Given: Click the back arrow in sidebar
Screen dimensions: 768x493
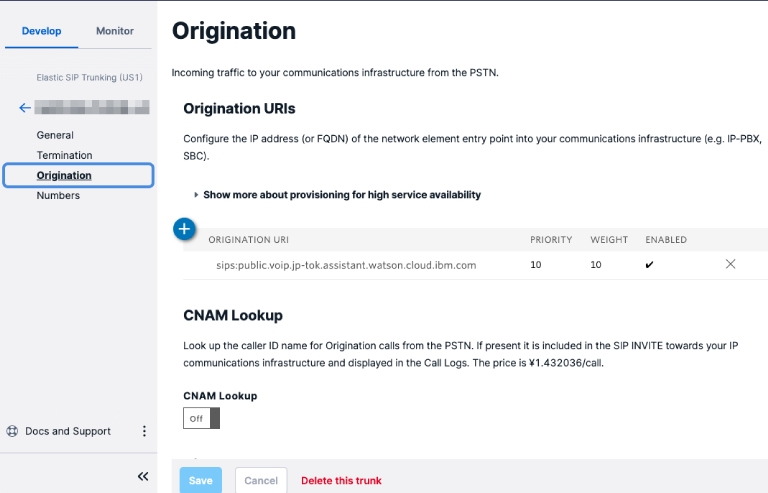Looking at the screenshot, I should pyautogui.click(x=25, y=108).
